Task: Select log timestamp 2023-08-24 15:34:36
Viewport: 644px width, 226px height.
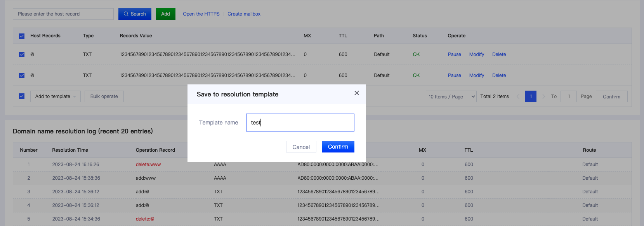Action: pyautogui.click(x=76, y=219)
